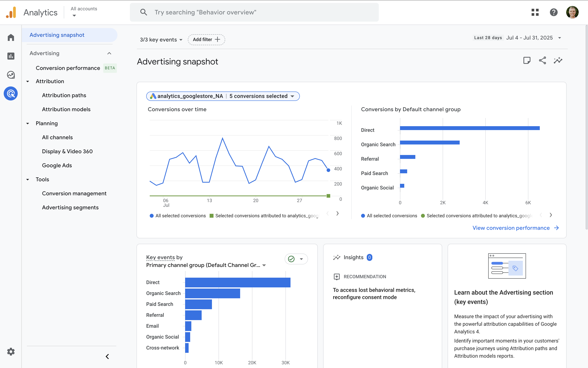Viewport: 588px width, 368px height.
Task: Open Admin settings gear
Action: click(11, 351)
